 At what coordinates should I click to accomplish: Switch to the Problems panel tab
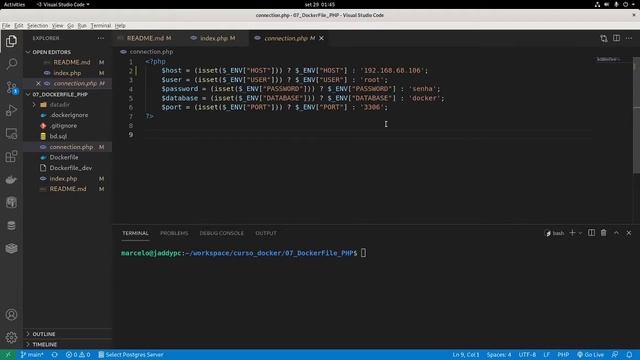[x=174, y=233]
